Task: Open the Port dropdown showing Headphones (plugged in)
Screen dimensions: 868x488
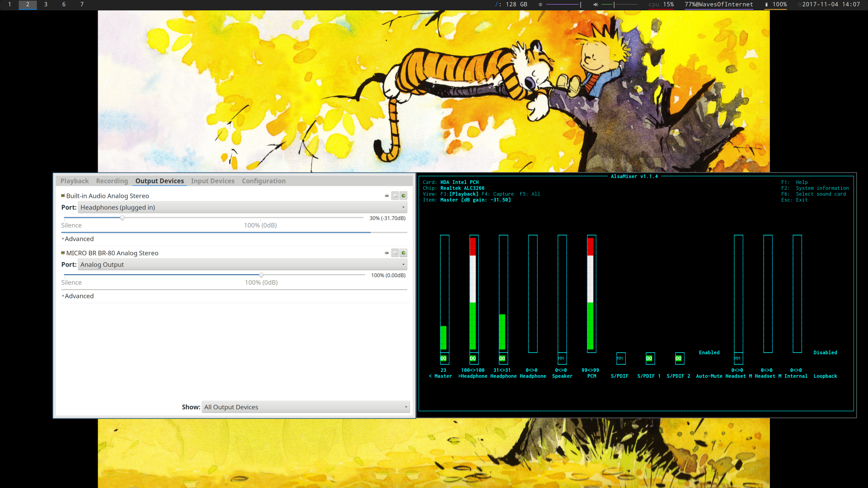Action: pyautogui.click(x=242, y=207)
